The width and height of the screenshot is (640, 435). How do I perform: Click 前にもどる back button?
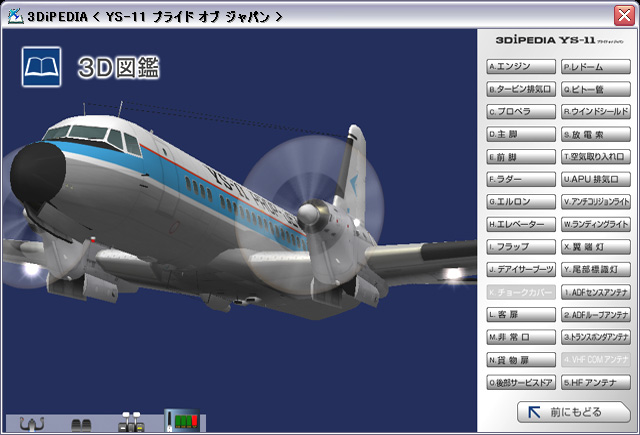574,412
